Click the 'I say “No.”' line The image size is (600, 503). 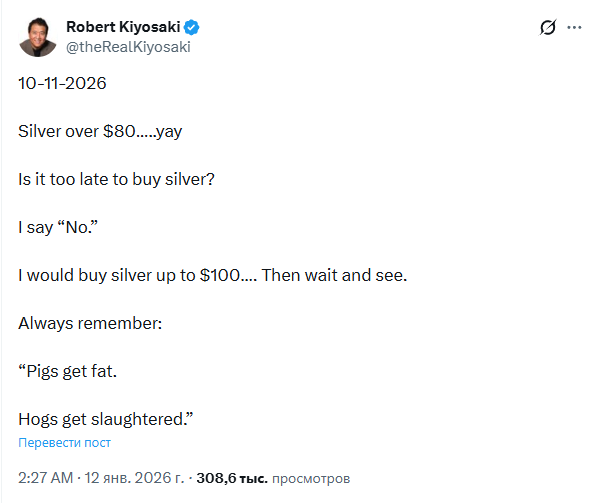pos(59,227)
